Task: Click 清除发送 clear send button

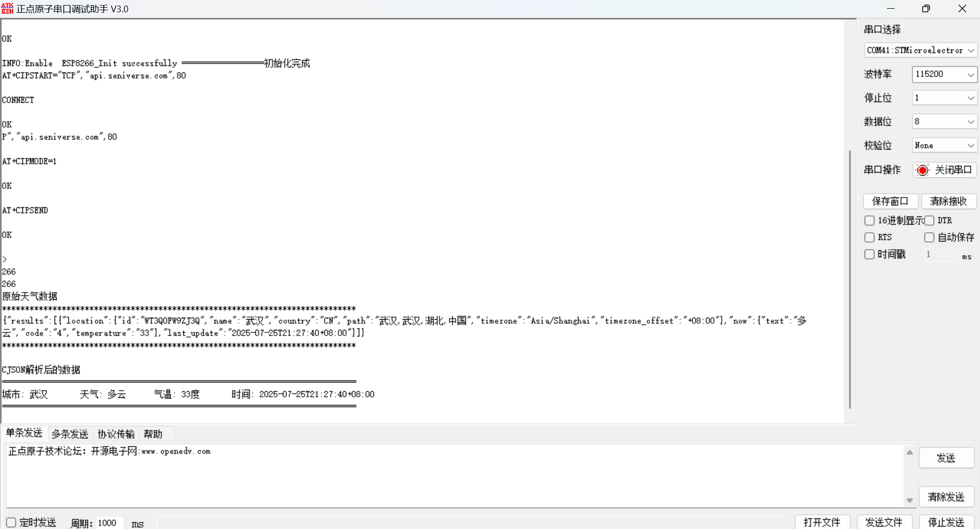Action: [946, 497]
